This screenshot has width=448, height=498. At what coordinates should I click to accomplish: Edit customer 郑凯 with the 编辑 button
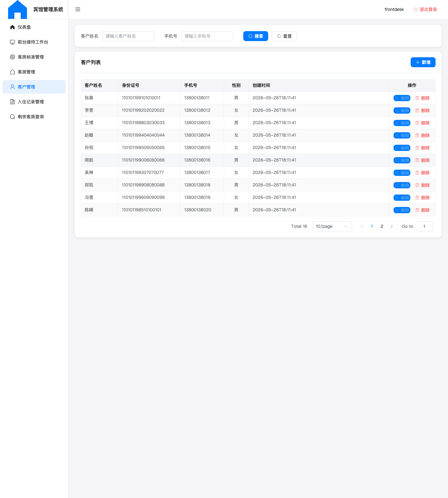tap(402, 185)
